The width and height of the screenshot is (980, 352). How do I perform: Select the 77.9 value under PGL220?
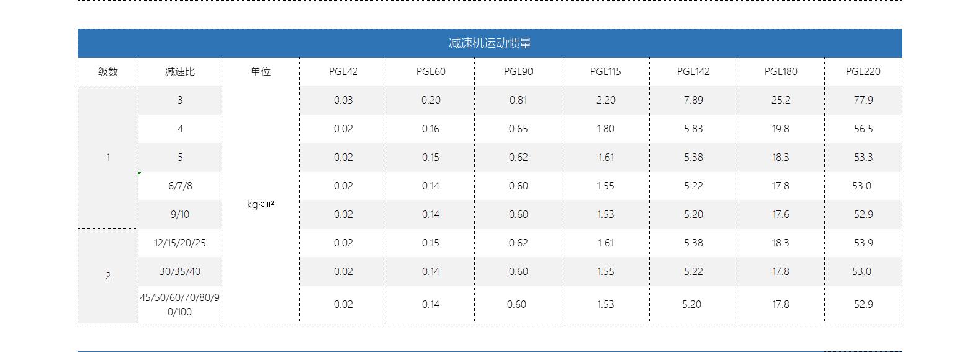pyautogui.click(x=863, y=100)
